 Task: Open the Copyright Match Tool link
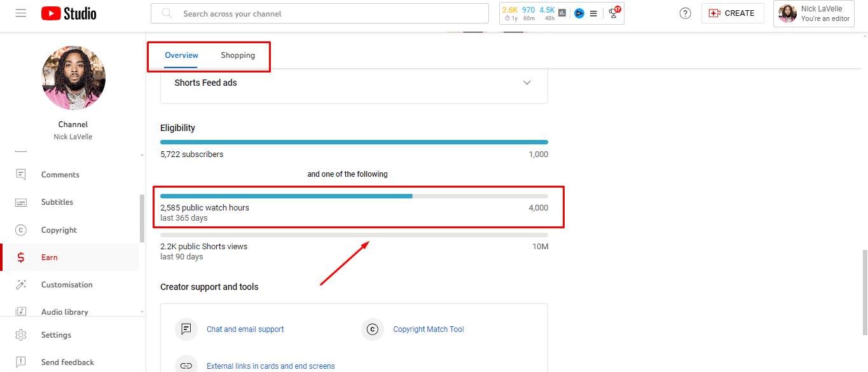429,329
